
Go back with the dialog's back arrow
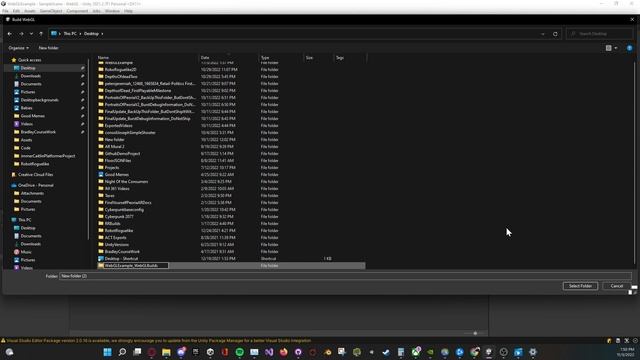tap(9, 34)
